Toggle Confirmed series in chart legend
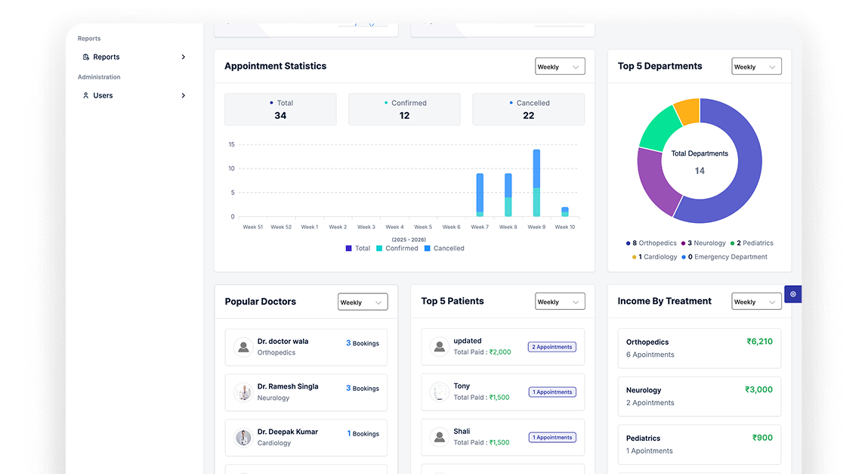The image size is (868, 474). 397,249
